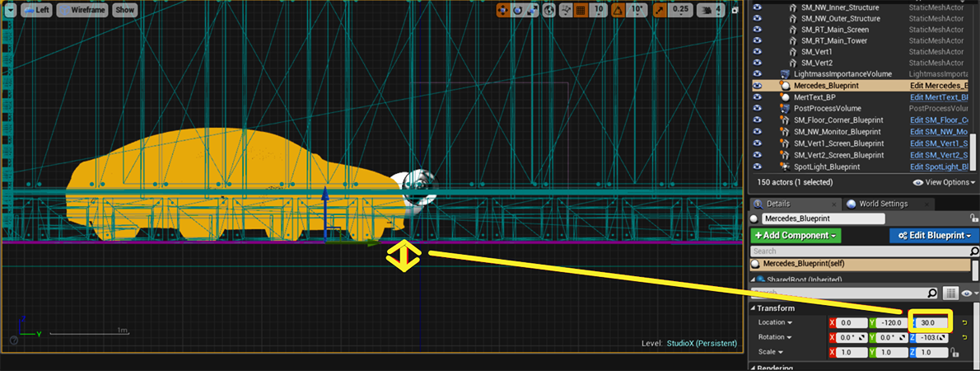
Task: Hide the Mercedes_Blueprint actor using eye icon
Action: [x=758, y=86]
